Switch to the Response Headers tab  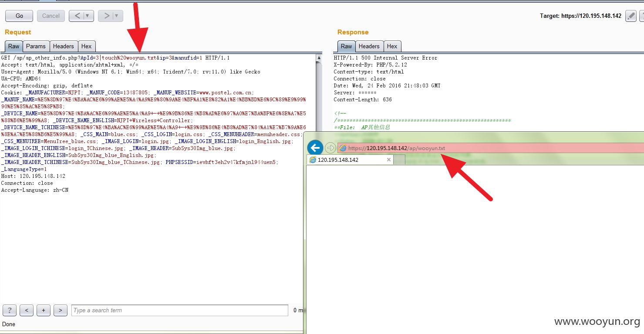coord(369,46)
